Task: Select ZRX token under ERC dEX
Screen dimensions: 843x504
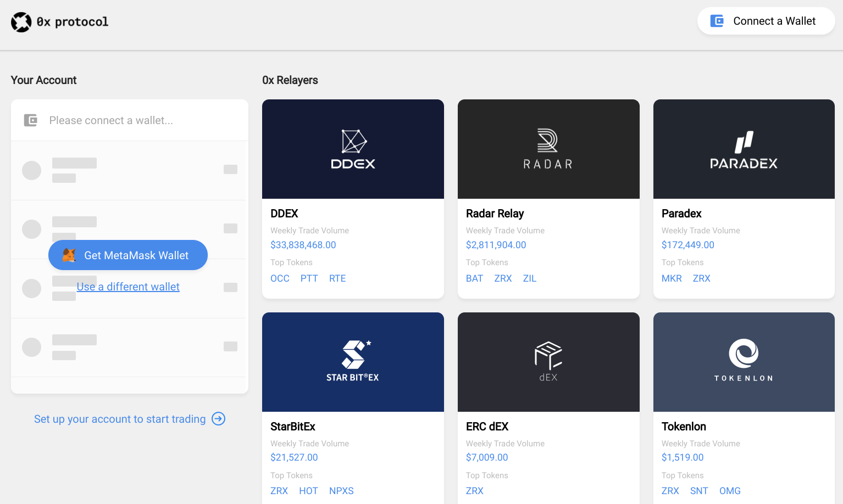Action: click(x=475, y=491)
